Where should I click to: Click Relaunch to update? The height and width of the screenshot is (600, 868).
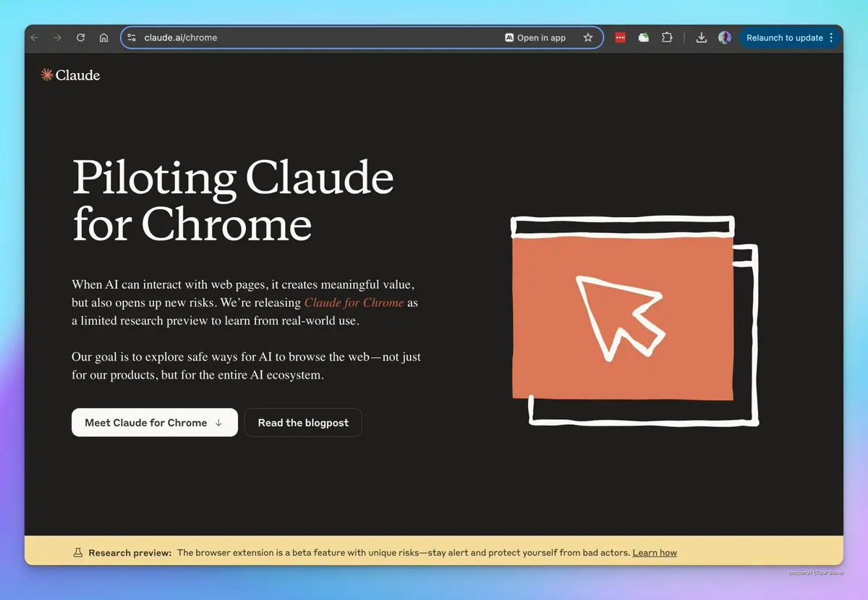784,38
